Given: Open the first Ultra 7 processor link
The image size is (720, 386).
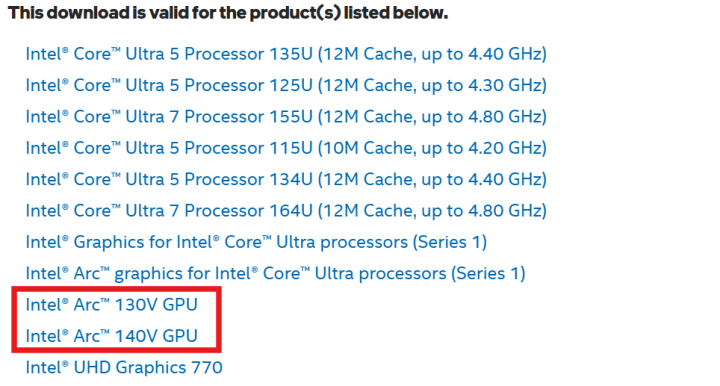Looking at the screenshot, I should click(x=286, y=117).
